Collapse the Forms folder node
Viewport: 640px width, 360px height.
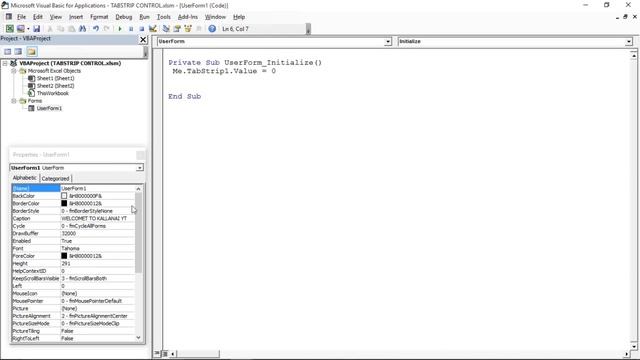(x=13, y=101)
